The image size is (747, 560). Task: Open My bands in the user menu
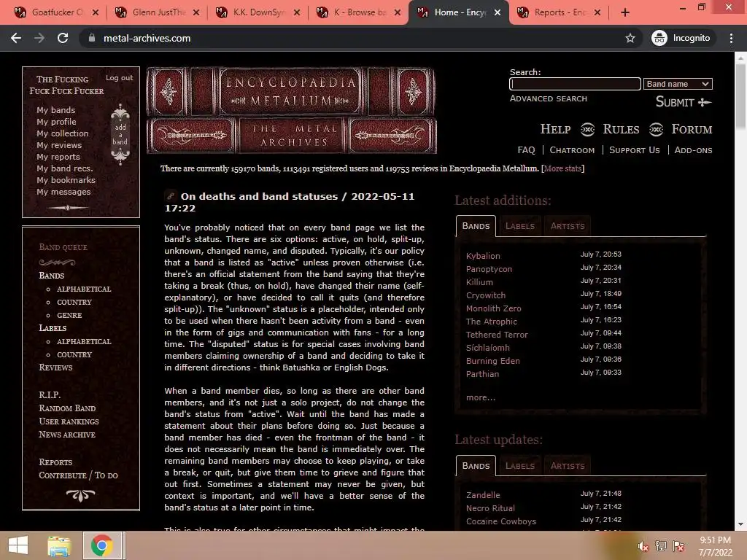55,110
